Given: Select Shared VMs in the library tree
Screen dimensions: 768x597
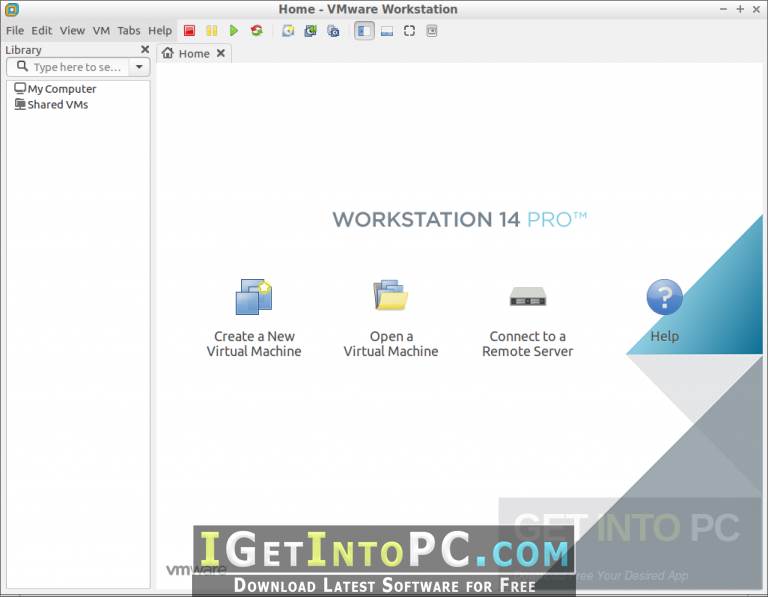Looking at the screenshot, I should point(51,104).
